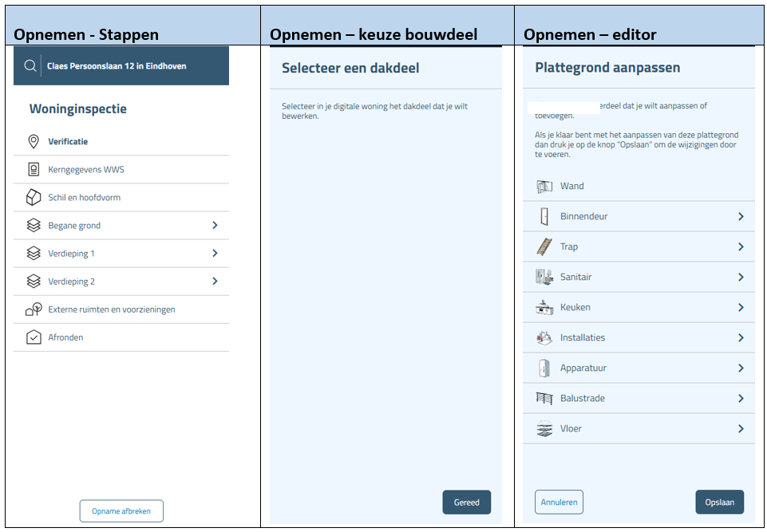767x532 pixels.
Task: Select the Verificatie location pin icon
Action: 31,141
